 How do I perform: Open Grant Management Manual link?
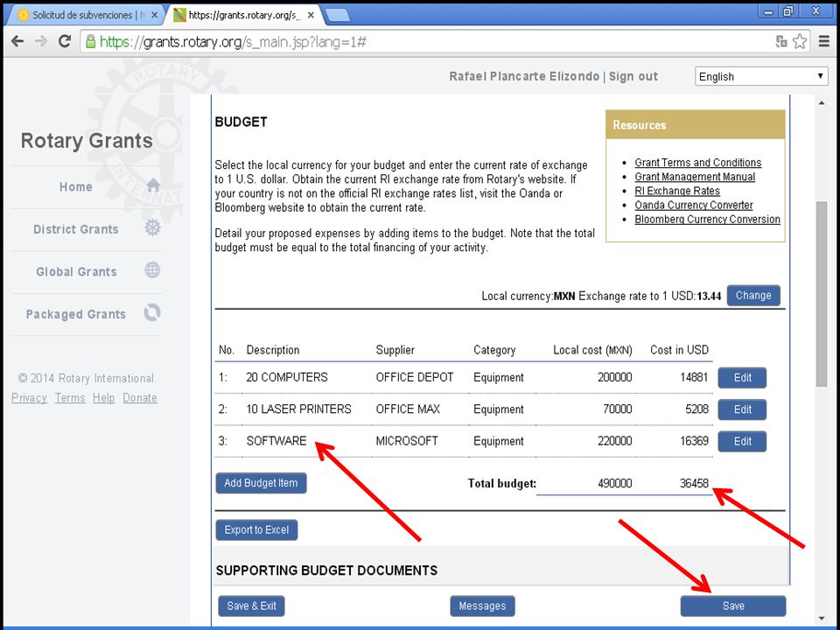[695, 177]
